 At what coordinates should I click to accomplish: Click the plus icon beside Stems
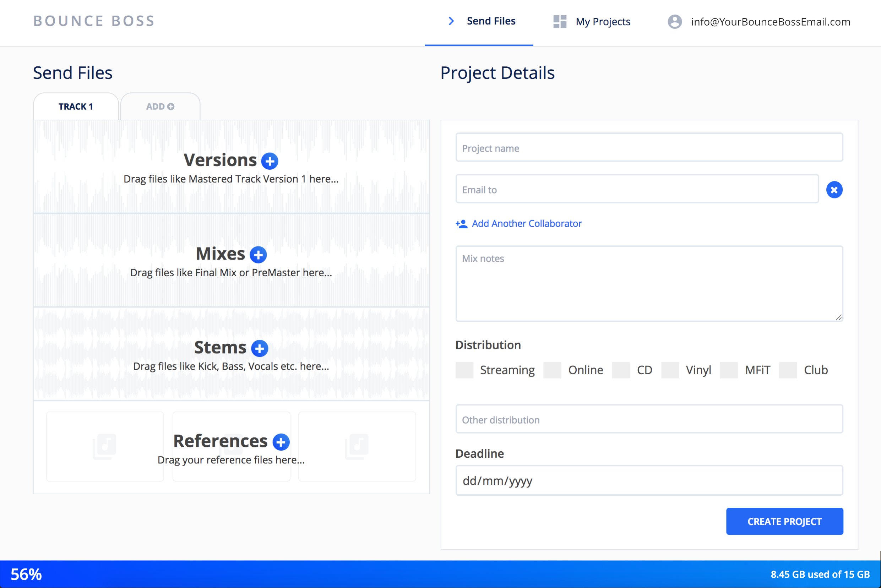click(x=260, y=348)
